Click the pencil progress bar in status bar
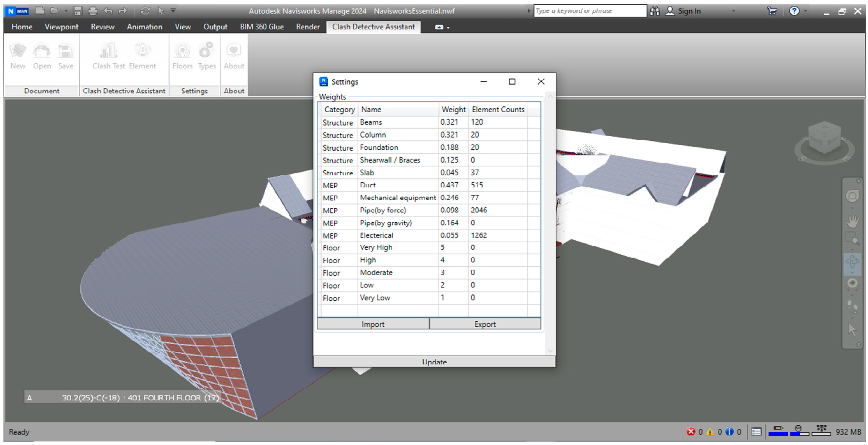The image size is (868, 445). point(778,431)
